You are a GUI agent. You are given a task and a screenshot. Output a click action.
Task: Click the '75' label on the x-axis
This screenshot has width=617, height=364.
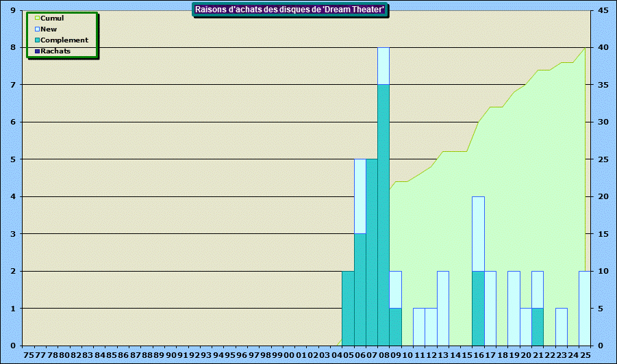point(29,355)
